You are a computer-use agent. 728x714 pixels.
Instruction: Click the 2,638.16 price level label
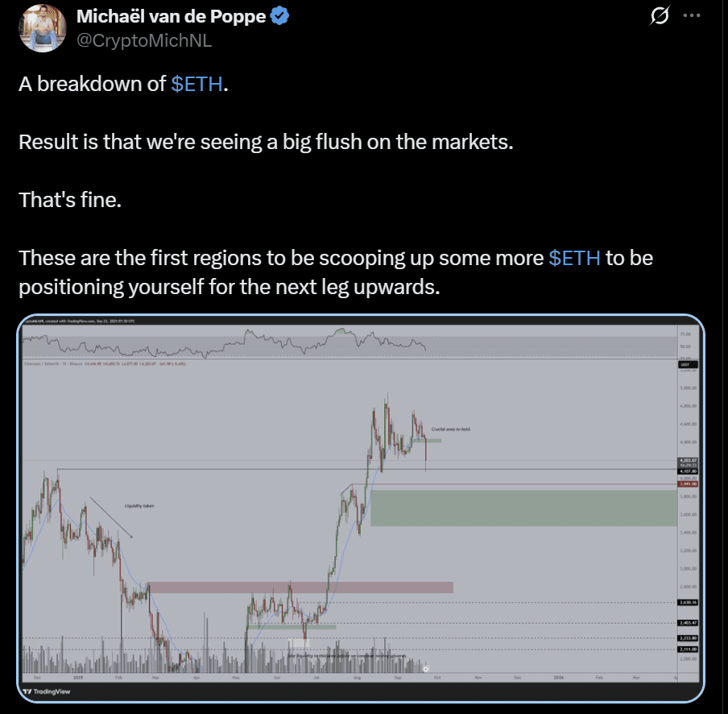tap(687, 602)
